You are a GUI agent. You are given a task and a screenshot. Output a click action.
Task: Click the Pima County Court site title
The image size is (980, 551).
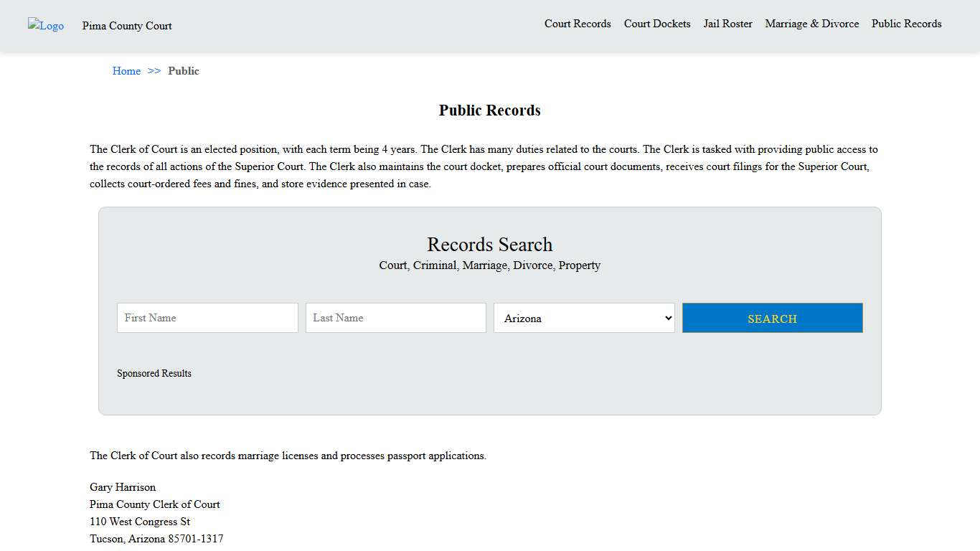click(x=126, y=26)
